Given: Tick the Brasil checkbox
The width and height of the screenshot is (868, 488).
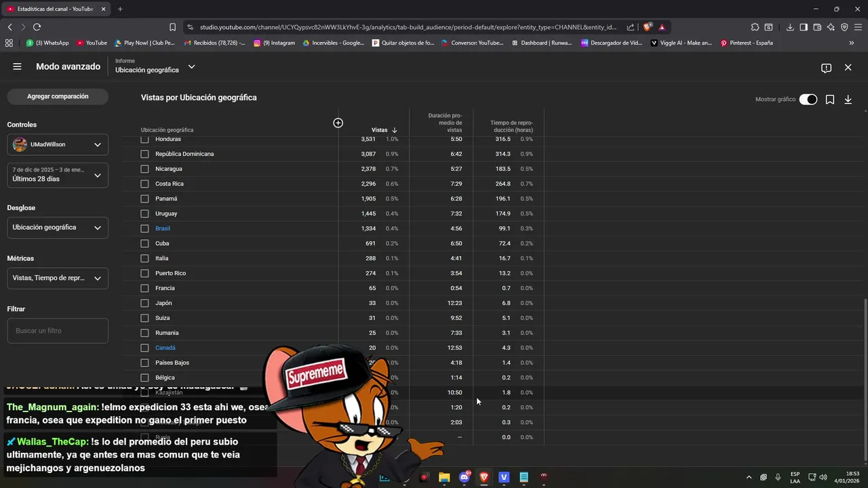Looking at the screenshot, I should coord(144,228).
